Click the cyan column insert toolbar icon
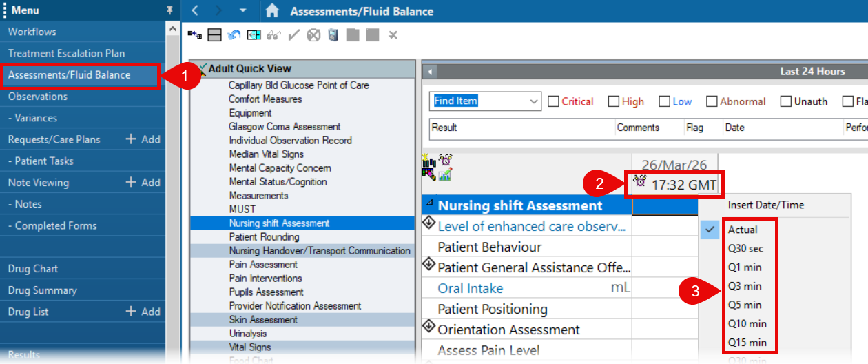The image size is (868, 364). click(x=254, y=34)
